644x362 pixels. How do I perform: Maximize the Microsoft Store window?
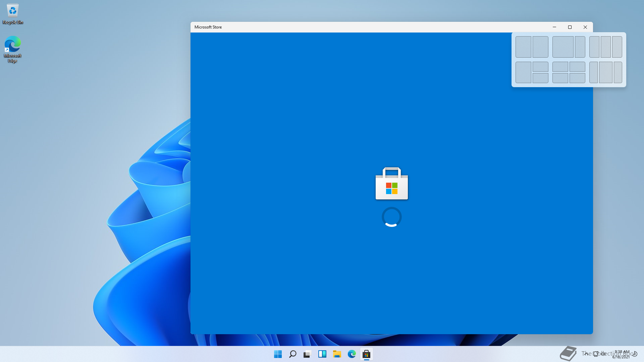(570, 27)
